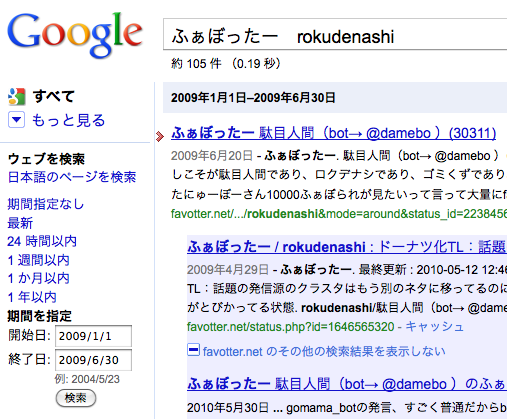This screenshot has height=419, width=507.
Task: Filter results by 最新
Action: pos(20,223)
